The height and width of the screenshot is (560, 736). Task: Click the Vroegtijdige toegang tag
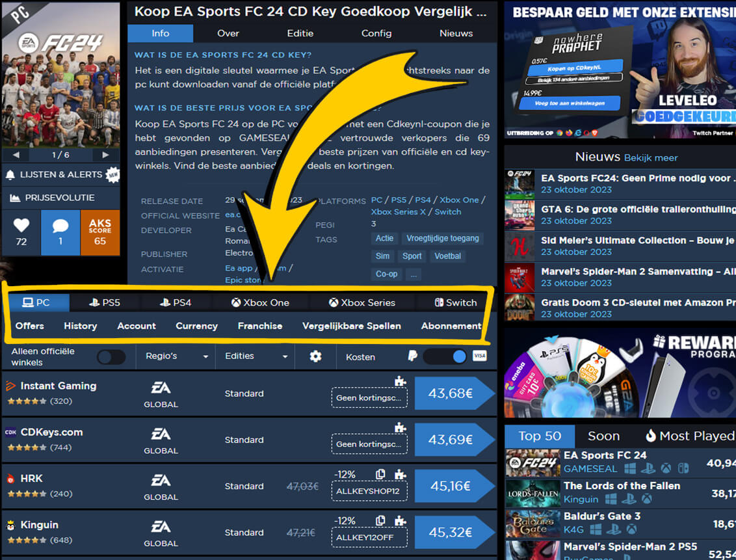[x=443, y=239]
